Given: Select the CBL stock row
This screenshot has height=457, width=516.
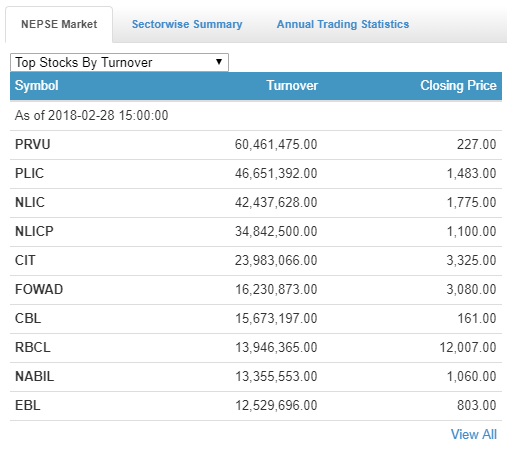Looking at the screenshot, I should (x=256, y=319).
